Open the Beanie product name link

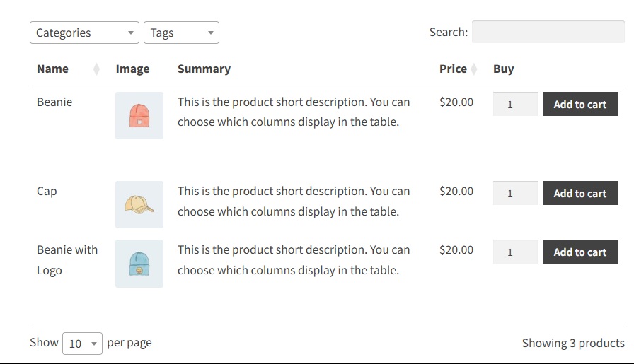(54, 102)
